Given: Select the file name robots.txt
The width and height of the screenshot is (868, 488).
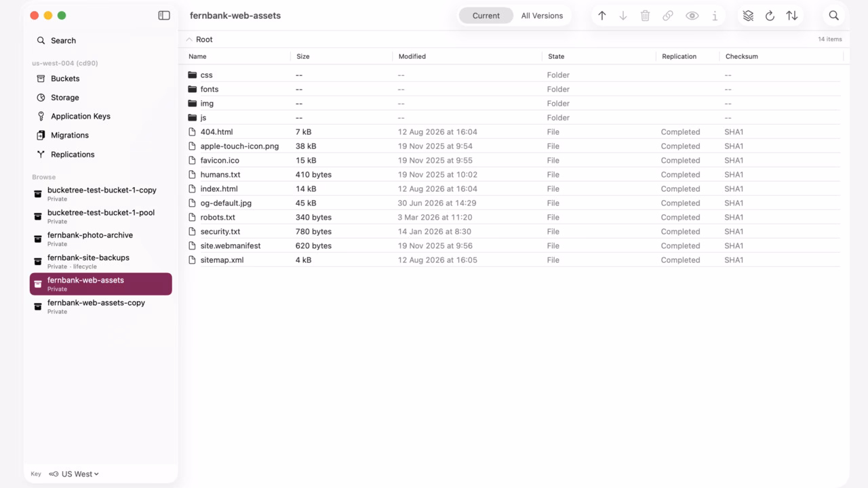Looking at the screenshot, I should coord(218,218).
